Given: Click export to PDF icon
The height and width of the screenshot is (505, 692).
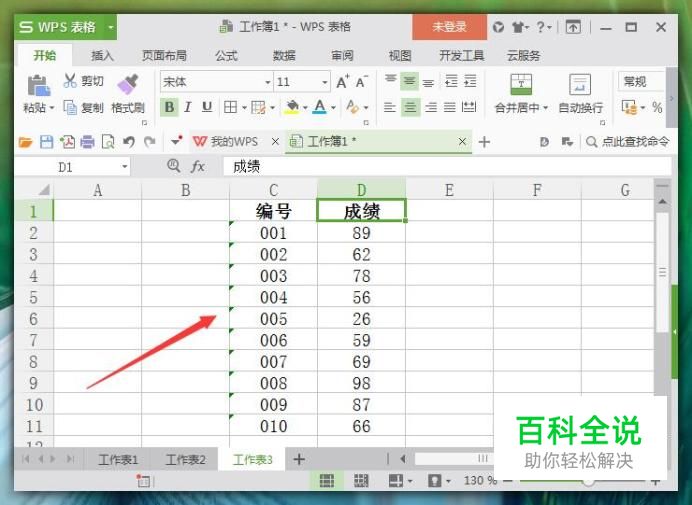Looking at the screenshot, I should coord(67,142).
